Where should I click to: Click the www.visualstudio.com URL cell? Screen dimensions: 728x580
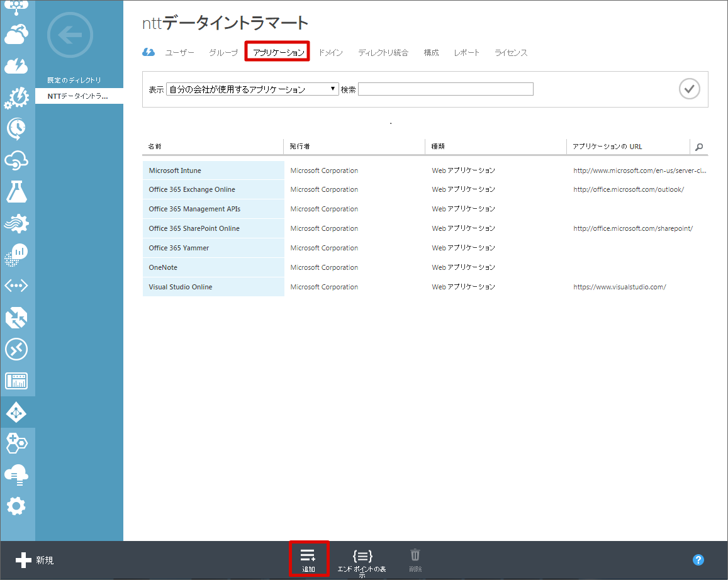(620, 287)
